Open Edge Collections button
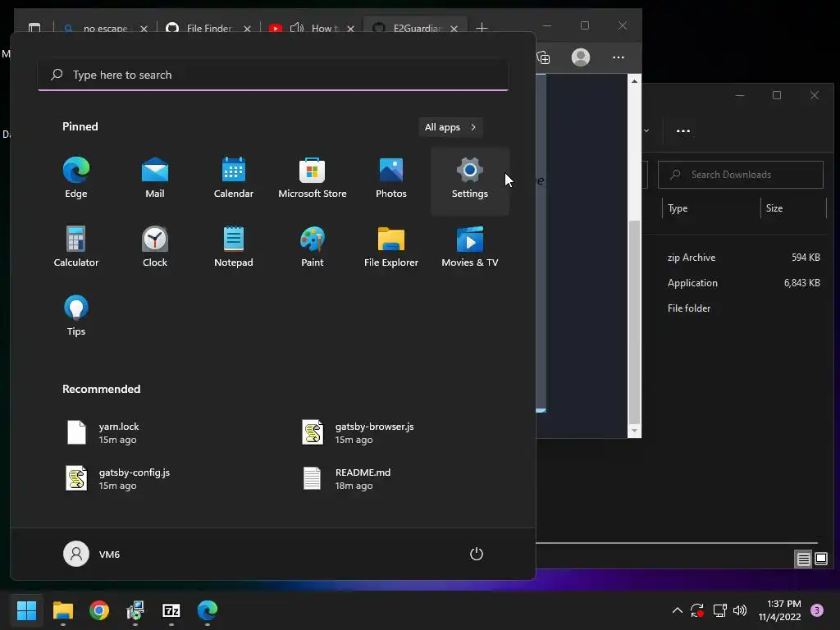 click(543, 57)
